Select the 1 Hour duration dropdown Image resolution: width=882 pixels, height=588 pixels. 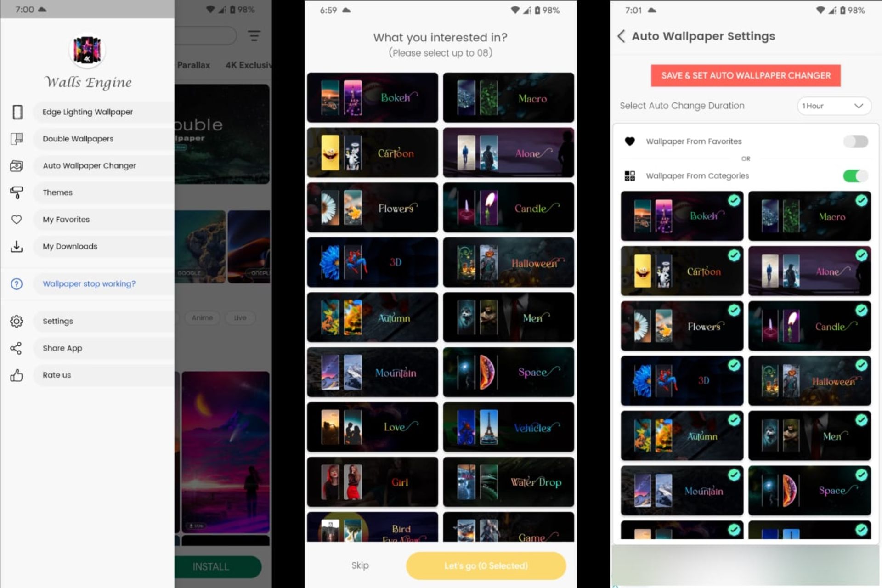[x=830, y=106]
